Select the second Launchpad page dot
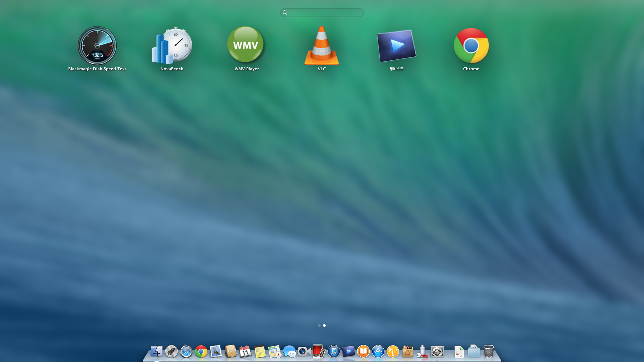This screenshot has width=644, height=362. [x=324, y=325]
